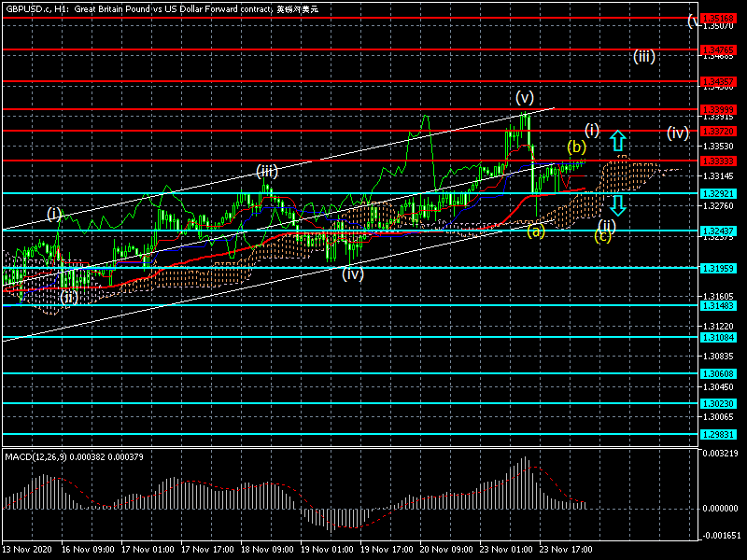747x560 pixels.
Task: Select the yellow (c) wave label
Action: point(604,235)
